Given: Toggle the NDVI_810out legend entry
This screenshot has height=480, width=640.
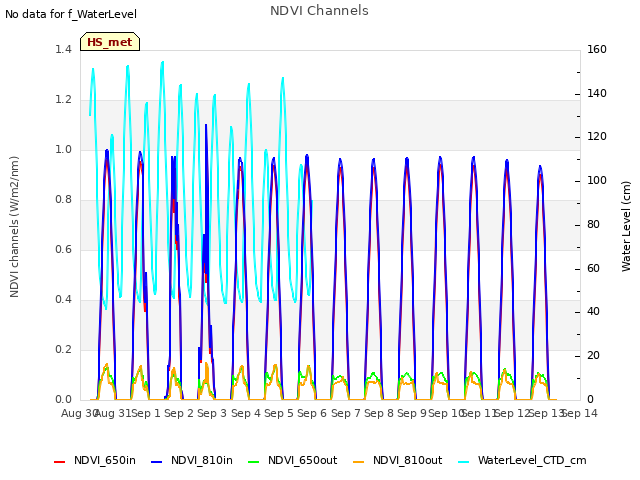Looking at the screenshot, I should (398, 460).
